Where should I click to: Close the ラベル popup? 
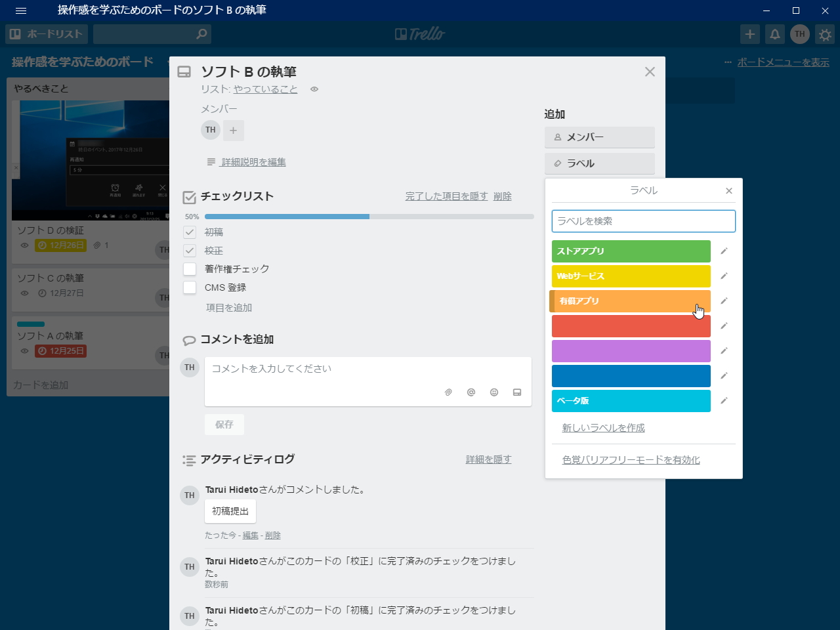point(728,191)
